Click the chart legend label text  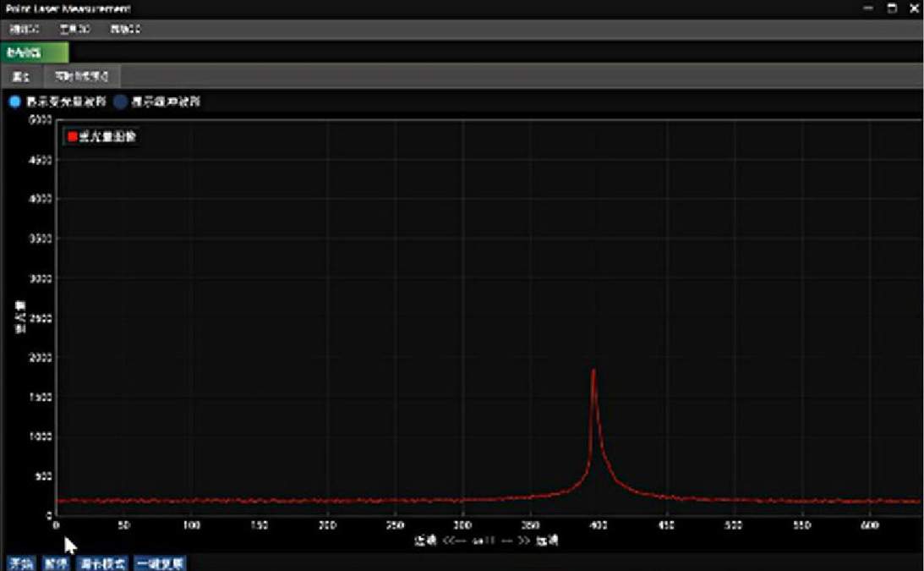[x=107, y=136]
